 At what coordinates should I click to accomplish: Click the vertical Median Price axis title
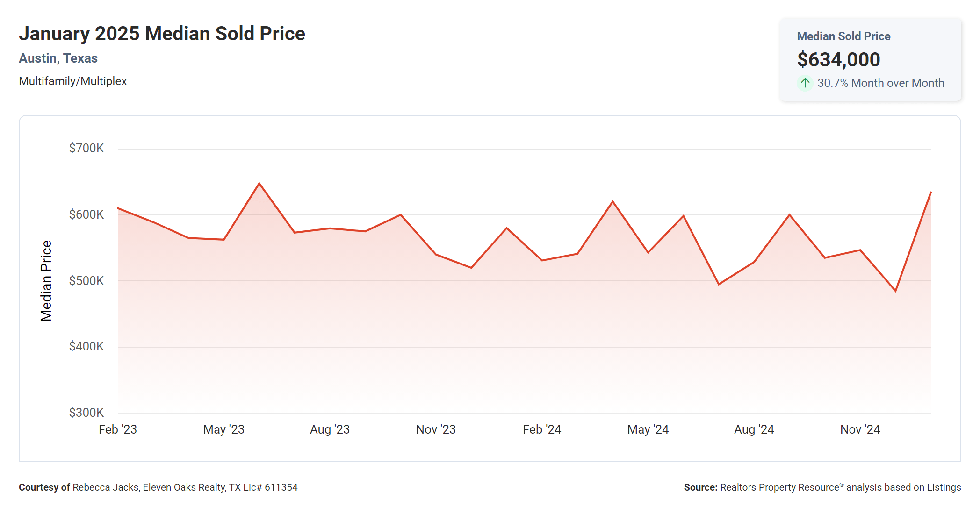click(x=46, y=281)
